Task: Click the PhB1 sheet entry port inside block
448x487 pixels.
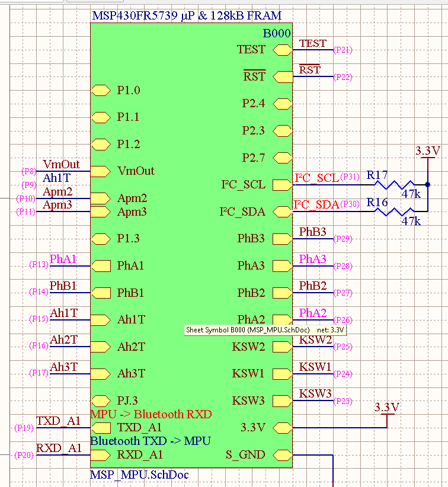Action: (101, 293)
